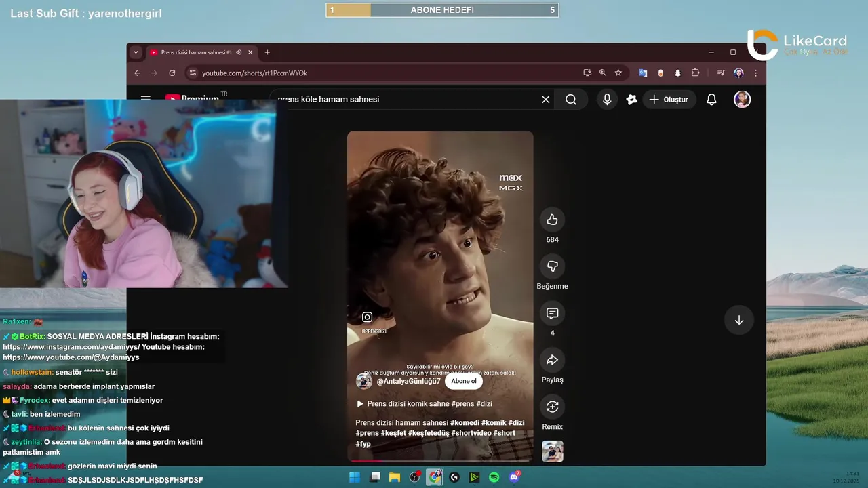868x488 pixels.
Task: Open YouTube notifications bell
Action: (x=711, y=100)
